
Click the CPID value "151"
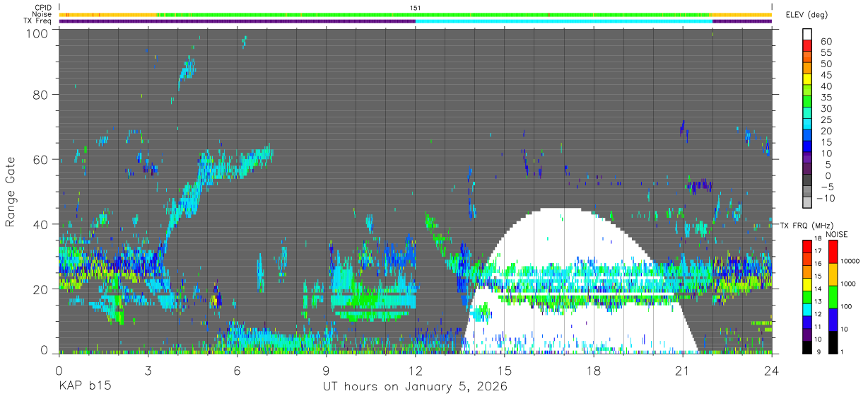tap(415, 8)
